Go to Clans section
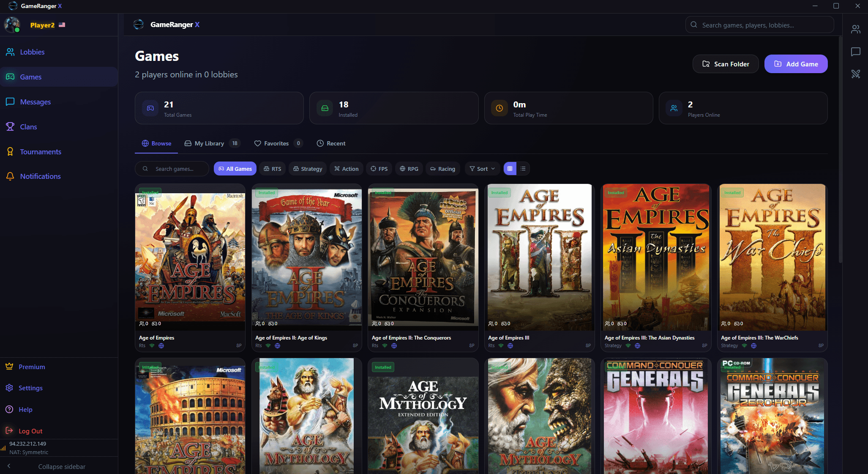Viewport: 868px width, 474px height. pyautogui.click(x=59, y=127)
